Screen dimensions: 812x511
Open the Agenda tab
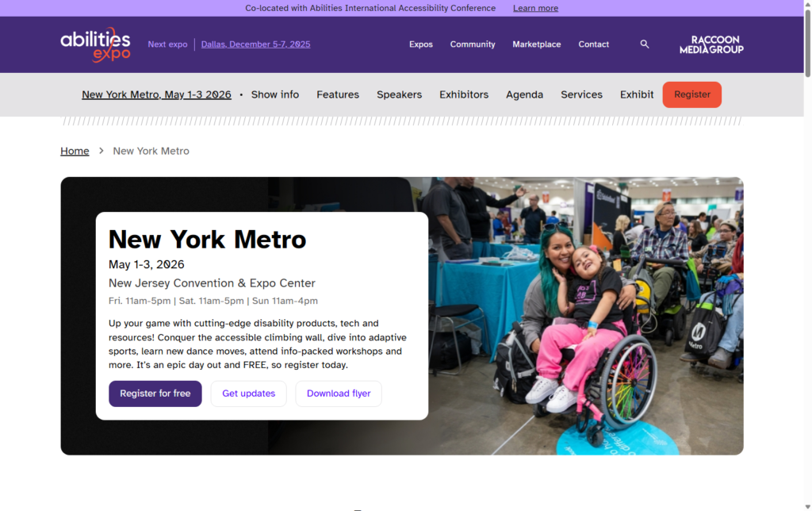525,95
